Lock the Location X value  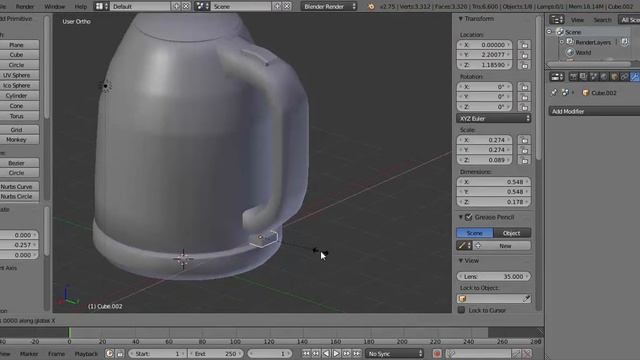pos(524,45)
